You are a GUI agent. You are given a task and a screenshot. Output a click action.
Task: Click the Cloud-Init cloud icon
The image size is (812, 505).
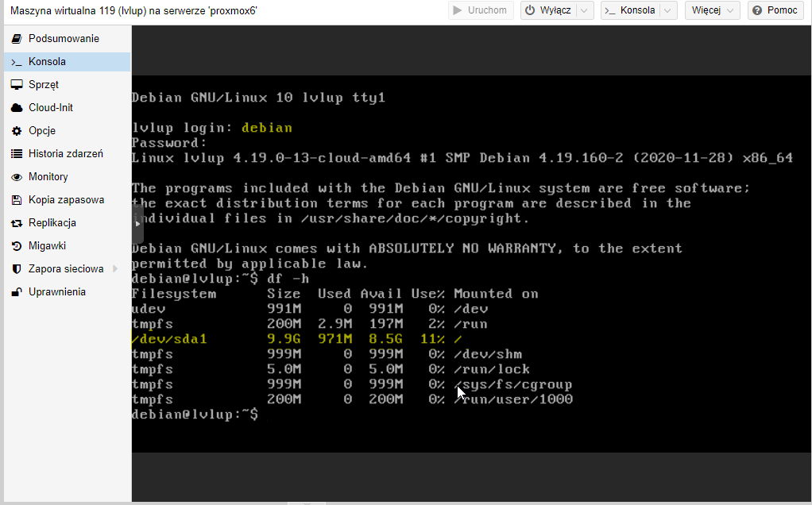click(17, 108)
